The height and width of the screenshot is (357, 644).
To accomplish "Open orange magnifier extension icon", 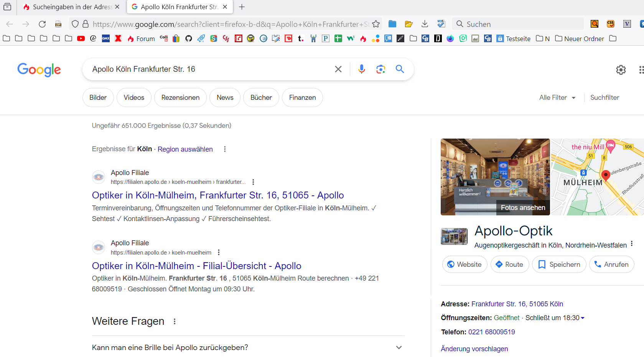I will point(595,24).
